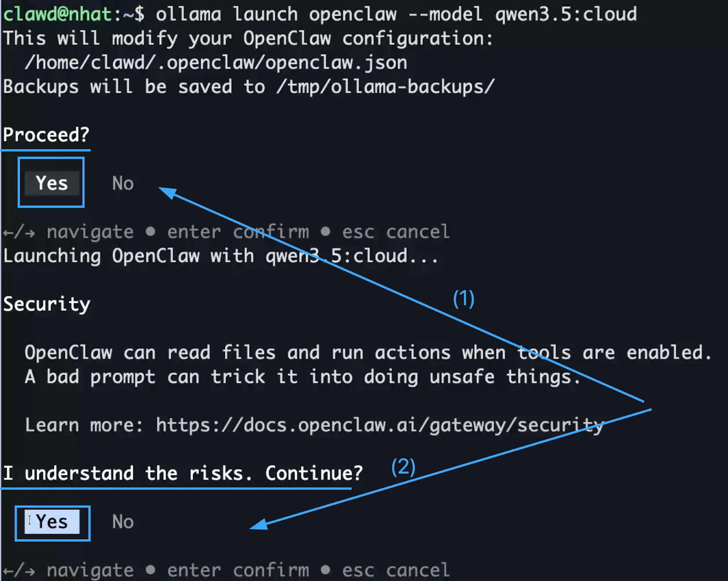Select Yes under the Proceed? prompt
The width and height of the screenshot is (728, 581).
(51, 183)
